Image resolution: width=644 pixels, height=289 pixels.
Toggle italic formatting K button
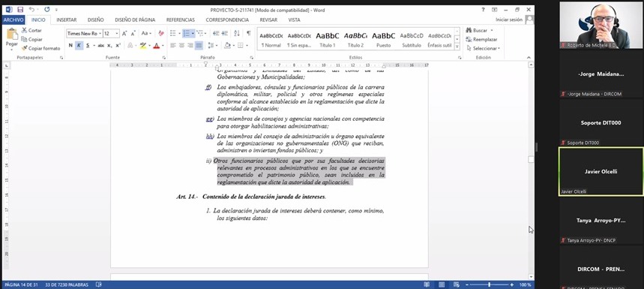[x=79, y=46]
